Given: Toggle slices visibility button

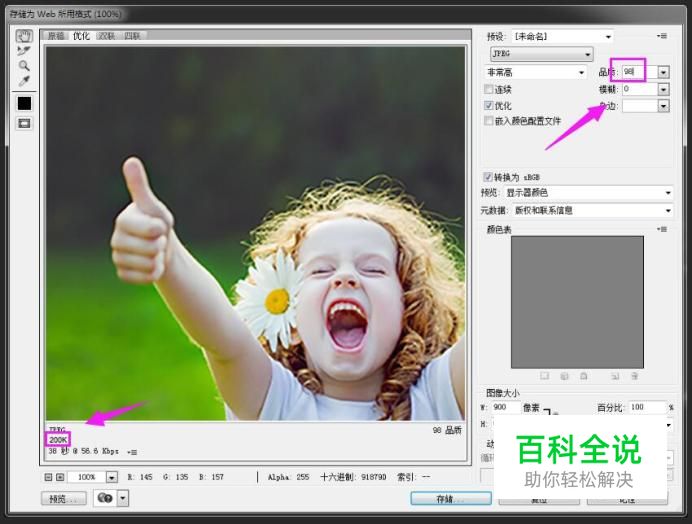Looking at the screenshot, I should click(24, 123).
